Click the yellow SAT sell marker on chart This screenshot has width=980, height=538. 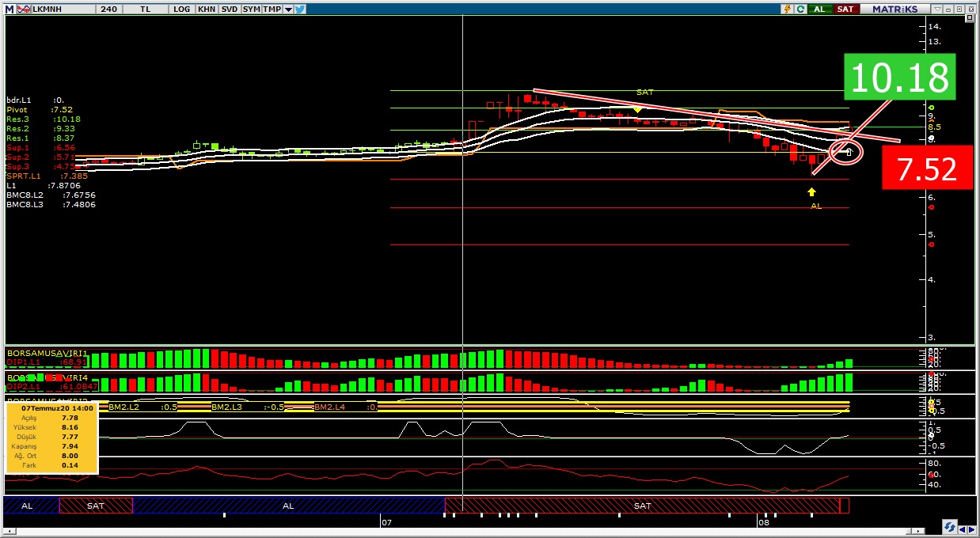pos(638,109)
